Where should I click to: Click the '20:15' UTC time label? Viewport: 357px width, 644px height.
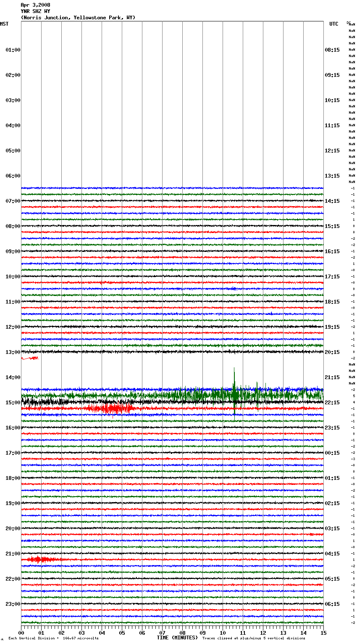click(332, 352)
